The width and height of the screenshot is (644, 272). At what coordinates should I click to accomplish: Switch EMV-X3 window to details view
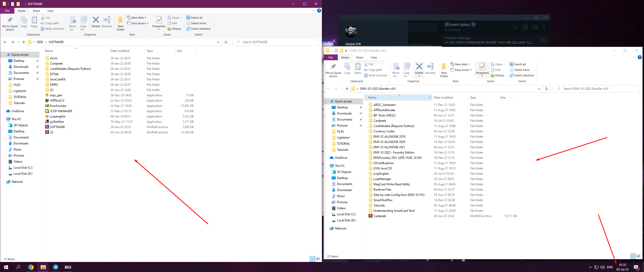click(633, 256)
